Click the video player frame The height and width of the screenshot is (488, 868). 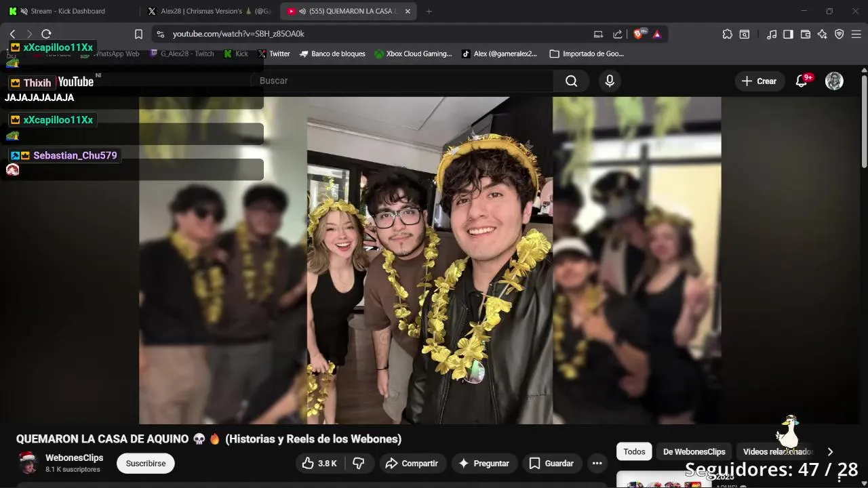430,260
